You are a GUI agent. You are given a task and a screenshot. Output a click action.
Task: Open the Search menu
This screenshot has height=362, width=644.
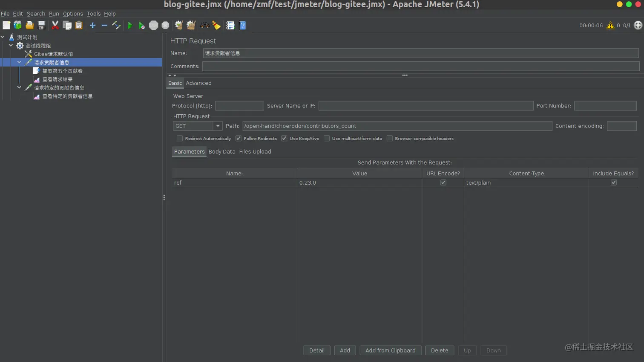(x=36, y=14)
